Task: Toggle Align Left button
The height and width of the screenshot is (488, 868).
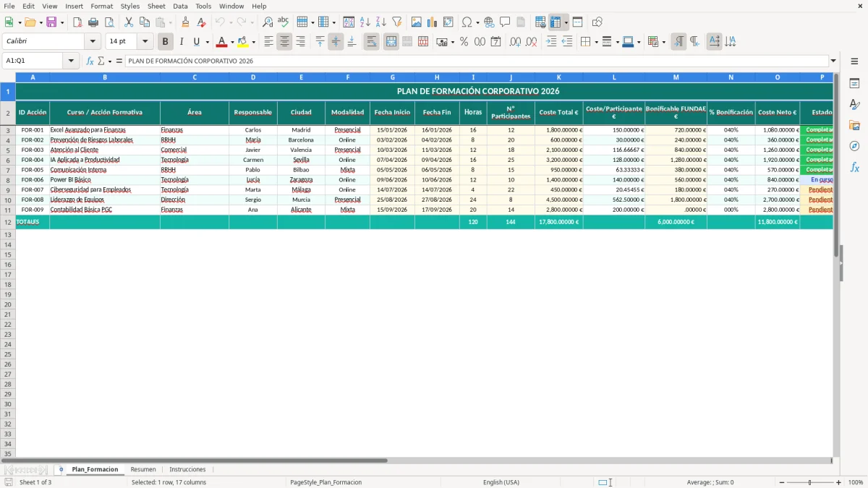Action: pos(268,42)
